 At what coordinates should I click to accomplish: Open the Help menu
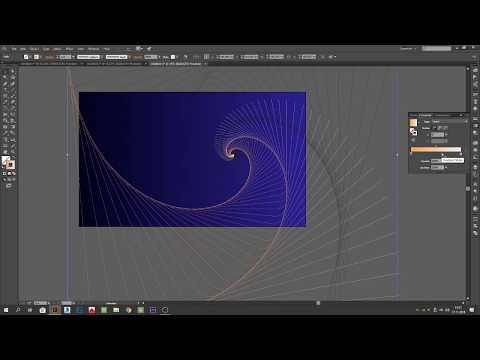[107, 49]
